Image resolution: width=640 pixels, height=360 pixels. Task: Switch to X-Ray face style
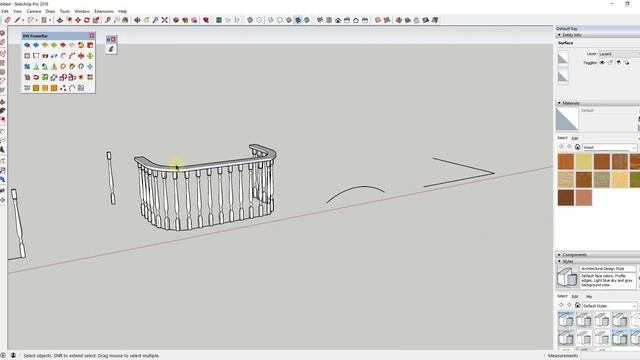point(250,20)
